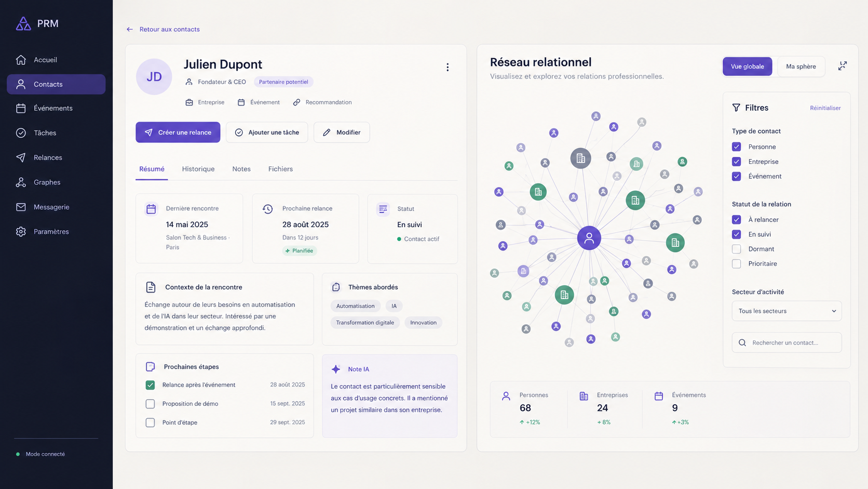Click the grey company node in graph
Image resolution: width=868 pixels, height=489 pixels.
coord(581,158)
